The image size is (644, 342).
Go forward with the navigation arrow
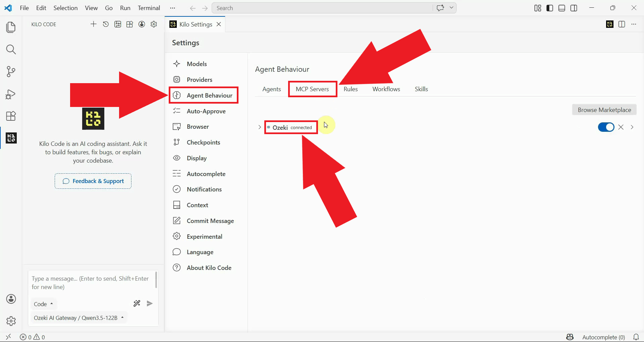click(x=205, y=8)
